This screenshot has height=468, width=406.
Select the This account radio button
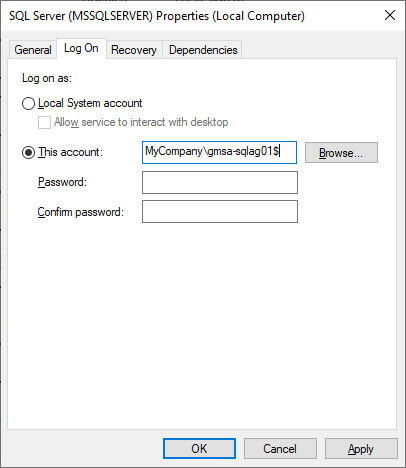click(28, 153)
